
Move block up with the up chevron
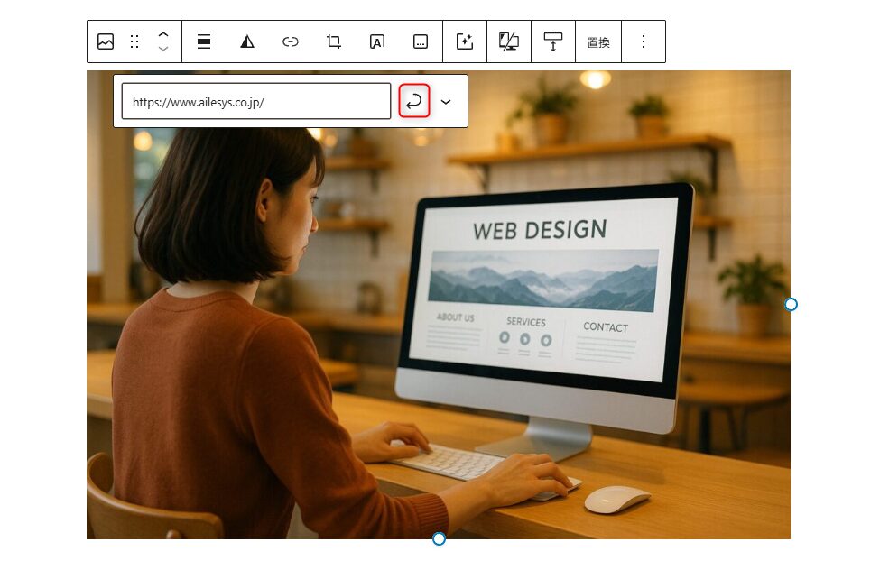[163, 34]
